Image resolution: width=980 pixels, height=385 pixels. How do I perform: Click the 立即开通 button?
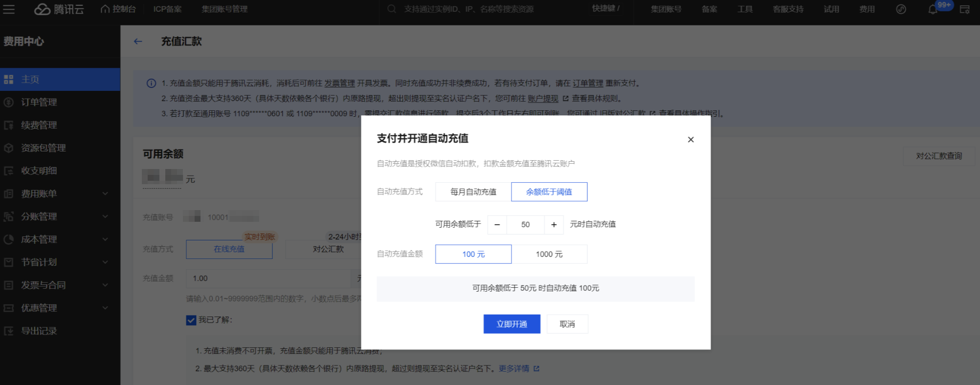(512, 324)
